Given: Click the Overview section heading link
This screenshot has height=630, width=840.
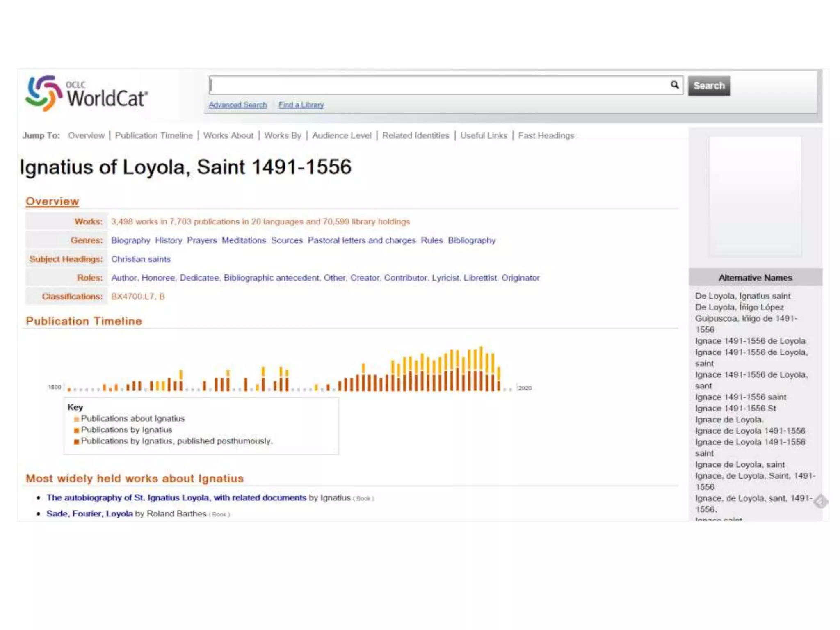Looking at the screenshot, I should (x=52, y=201).
